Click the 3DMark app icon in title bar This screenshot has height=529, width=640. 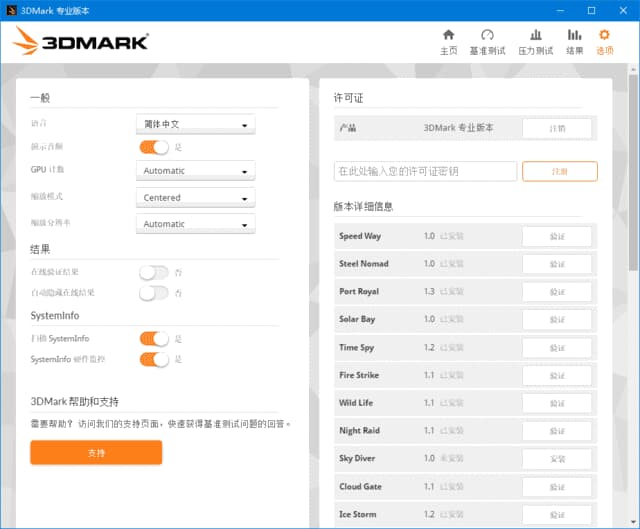click(11, 10)
